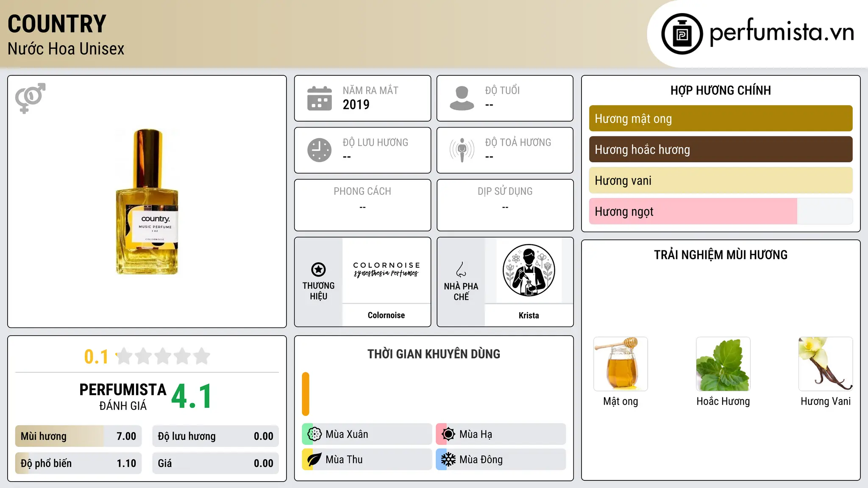Click the perfumista.vn site name
The width and height of the screenshot is (868, 488).
782,33
